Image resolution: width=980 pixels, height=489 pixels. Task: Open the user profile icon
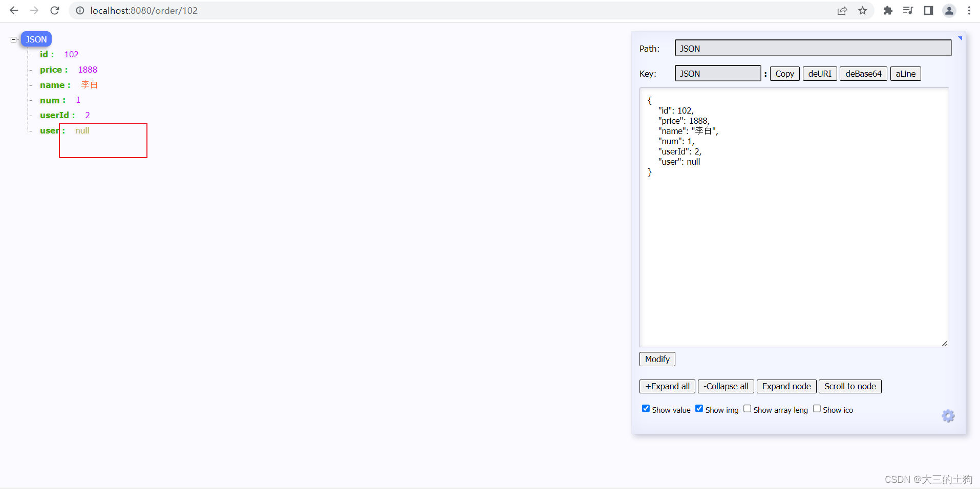click(x=949, y=10)
